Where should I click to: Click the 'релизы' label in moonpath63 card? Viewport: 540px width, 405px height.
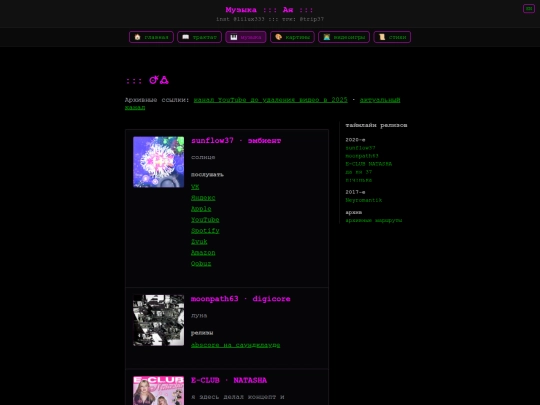[x=202, y=333]
